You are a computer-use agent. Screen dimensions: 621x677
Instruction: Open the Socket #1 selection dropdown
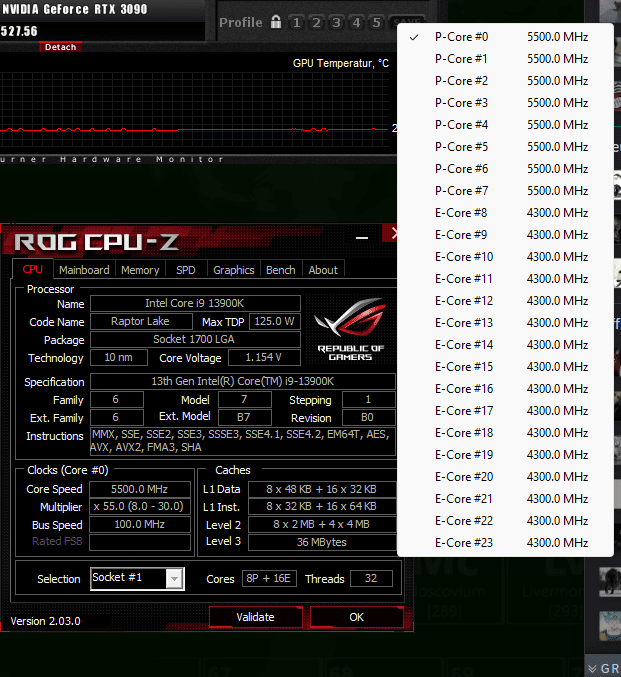137,579
